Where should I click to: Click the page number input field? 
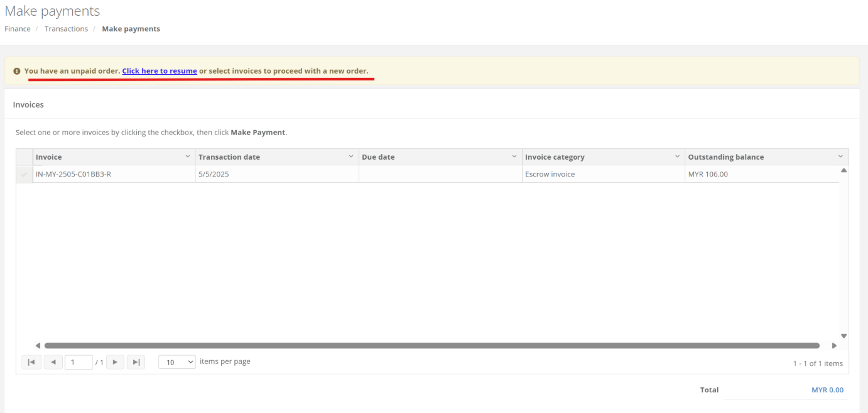(x=79, y=362)
